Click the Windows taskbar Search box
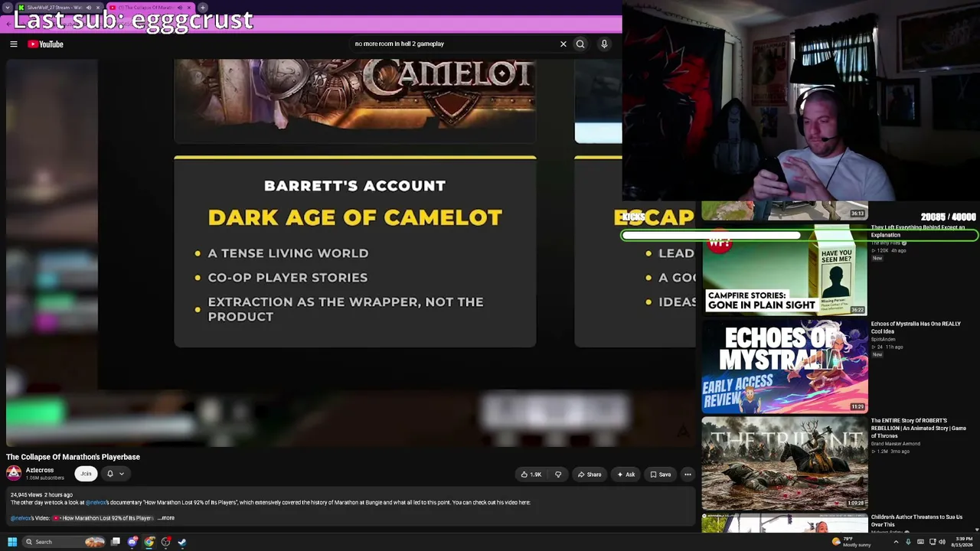 coord(65,542)
